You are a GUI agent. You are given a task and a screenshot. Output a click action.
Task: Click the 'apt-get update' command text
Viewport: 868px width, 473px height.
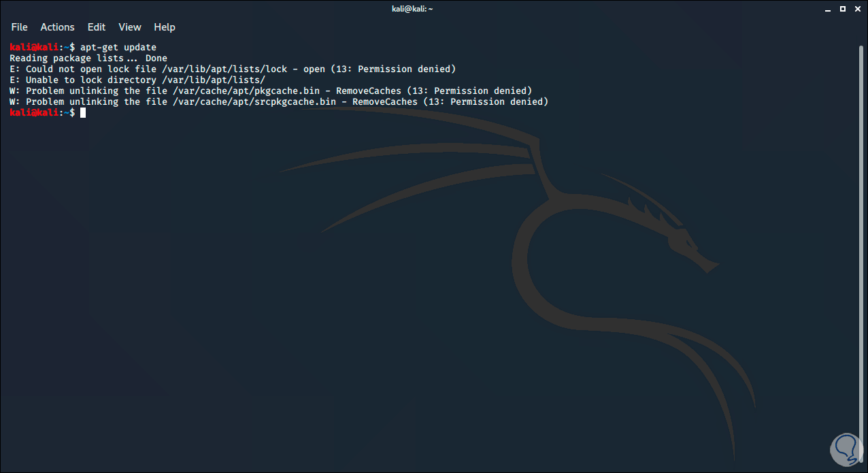pyautogui.click(x=118, y=47)
